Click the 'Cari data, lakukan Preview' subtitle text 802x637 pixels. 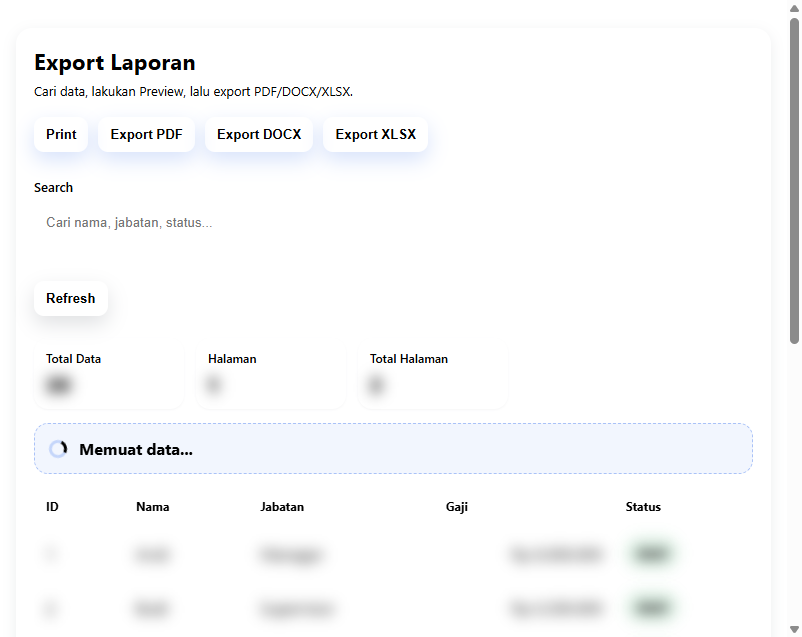193,92
